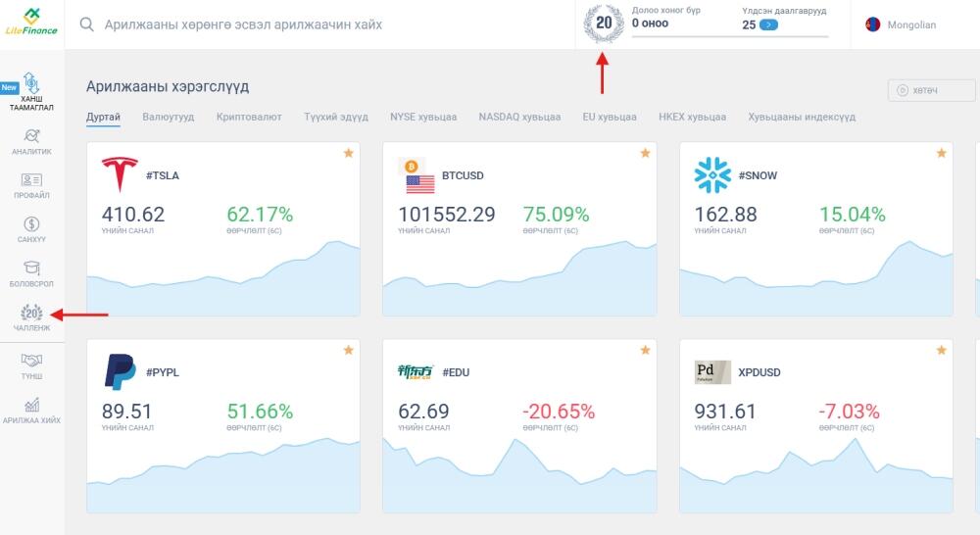Image resolution: width=980 pixels, height=535 pixels.
Task: Switch to the Валютууд tab
Action: click(169, 117)
